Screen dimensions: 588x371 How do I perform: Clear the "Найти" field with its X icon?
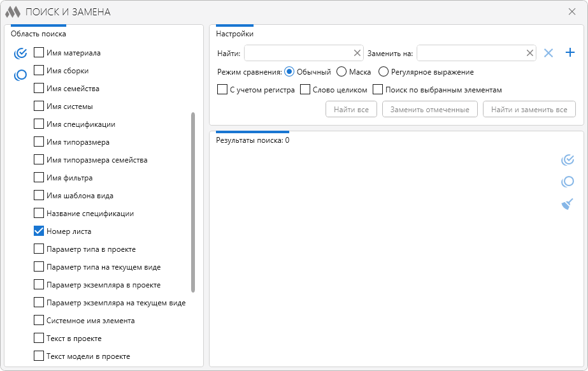[357, 53]
